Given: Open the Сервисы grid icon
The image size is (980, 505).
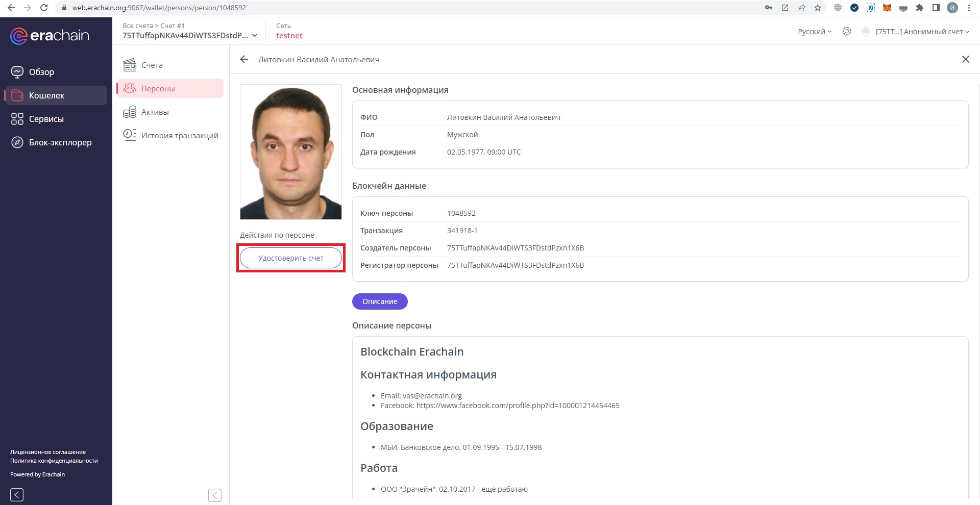Looking at the screenshot, I should click(16, 119).
